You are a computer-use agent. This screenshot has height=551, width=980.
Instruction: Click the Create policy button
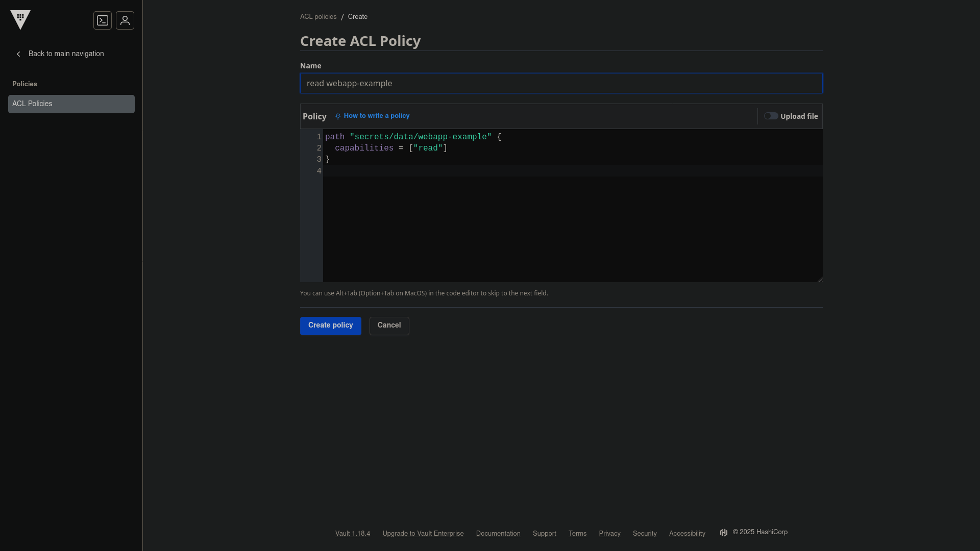click(330, 325)
